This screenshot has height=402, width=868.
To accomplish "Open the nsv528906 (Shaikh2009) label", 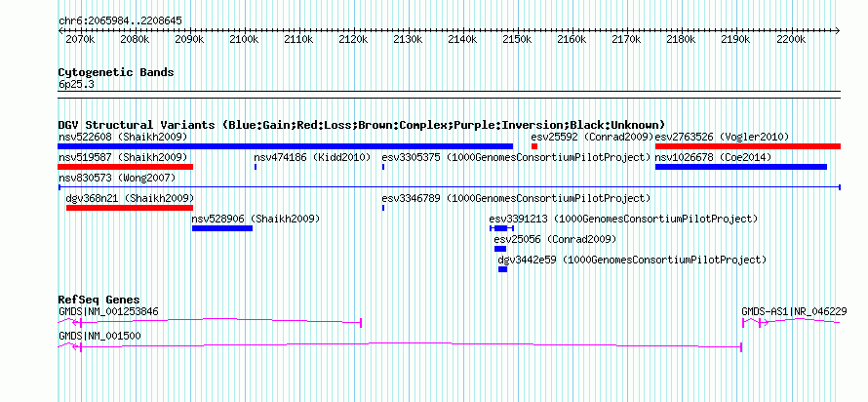I will point(256,219).
